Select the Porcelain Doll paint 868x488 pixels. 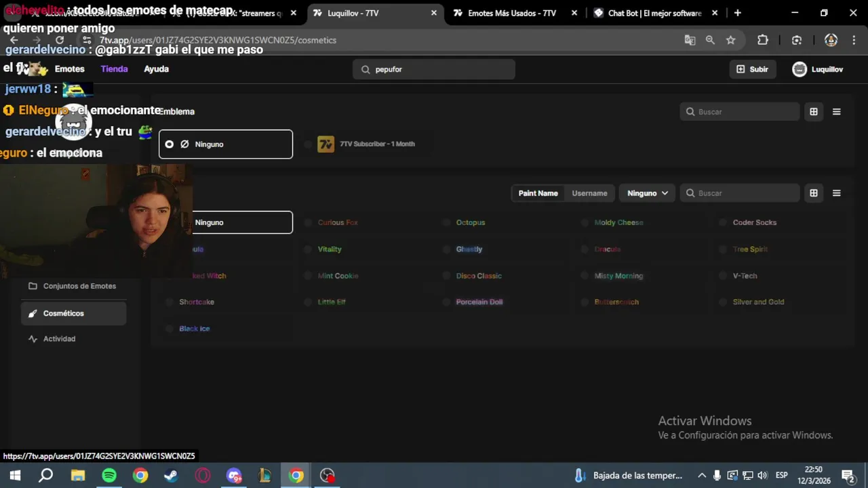pyautogui.click(x=479, y=302)
